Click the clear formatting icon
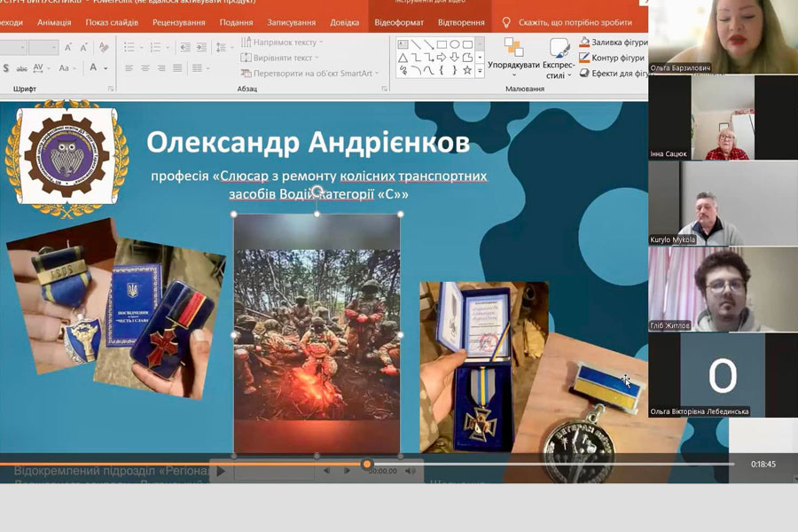 click(x=104, y=47)
